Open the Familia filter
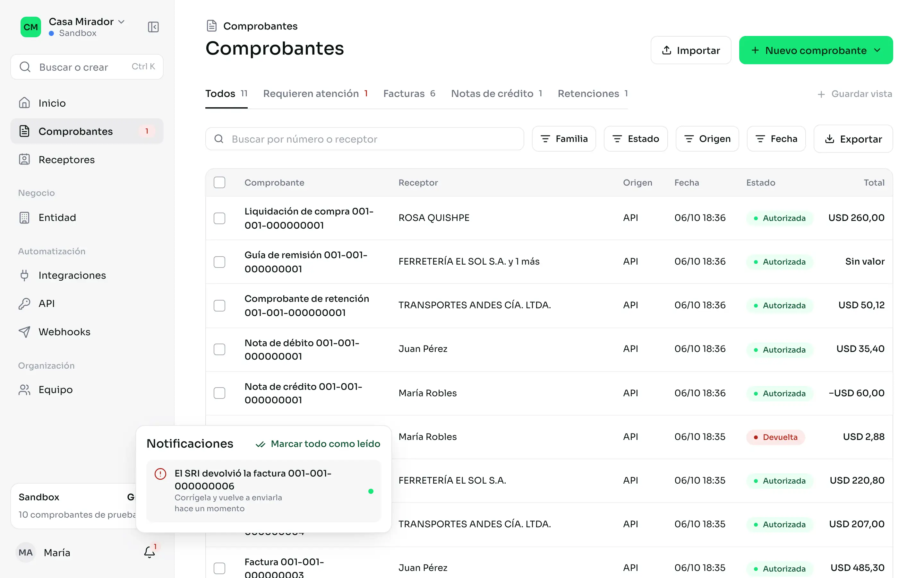924x578 pixels. coord(564,139)
